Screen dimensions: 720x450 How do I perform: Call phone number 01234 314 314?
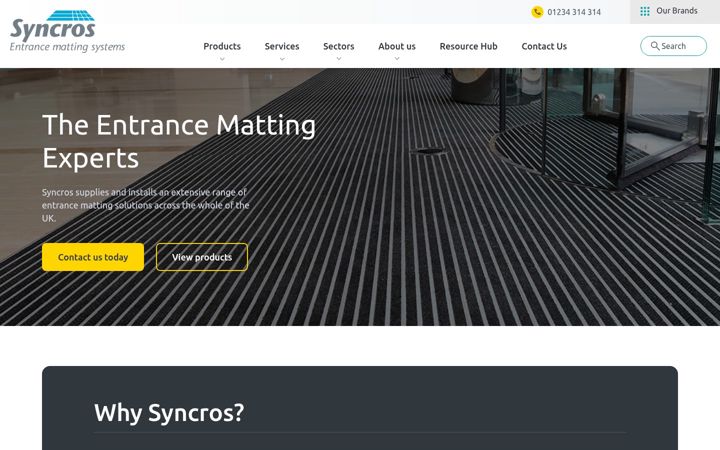[574, 12]
